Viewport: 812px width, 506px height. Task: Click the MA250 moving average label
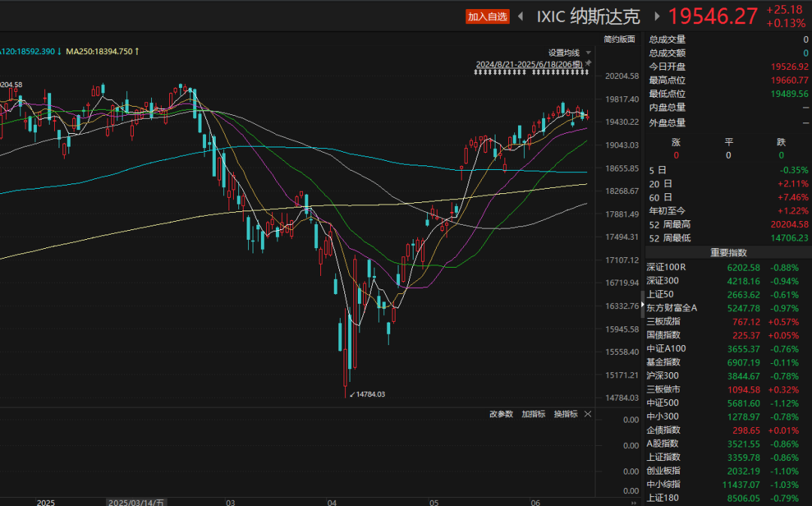(x=98, y=51)
